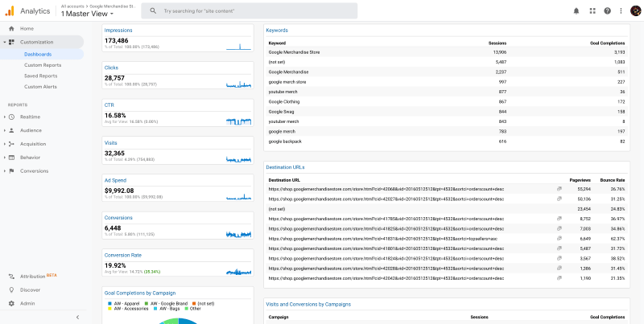Open the help question mark icon
644x324 pixels.
[608, 11]
